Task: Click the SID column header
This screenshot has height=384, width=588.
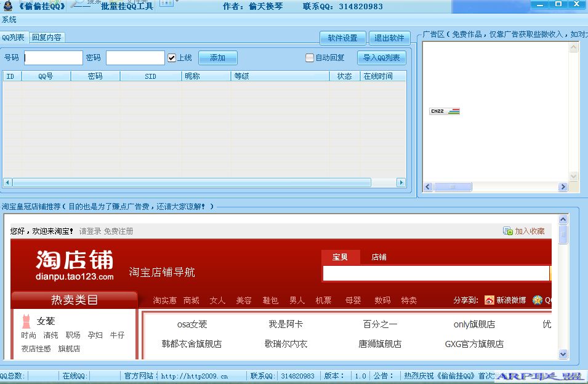Action: (150, 76)
